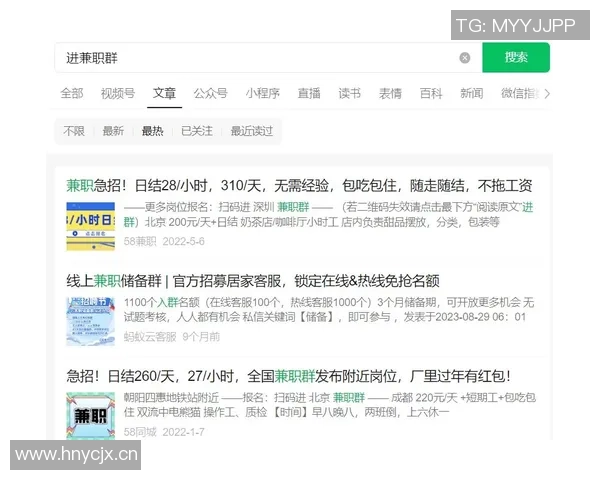Open the 公众号 tab

click(x=210, y=93)
